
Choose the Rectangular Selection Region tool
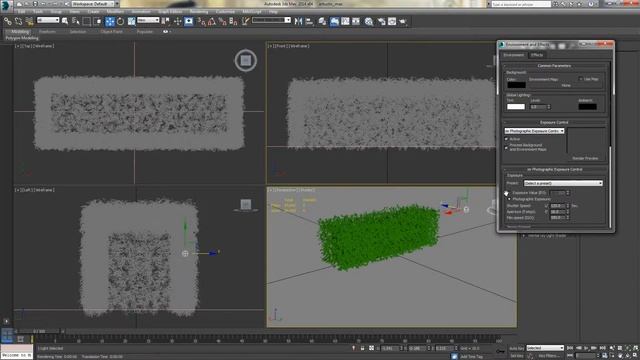[x=87, y=21]
